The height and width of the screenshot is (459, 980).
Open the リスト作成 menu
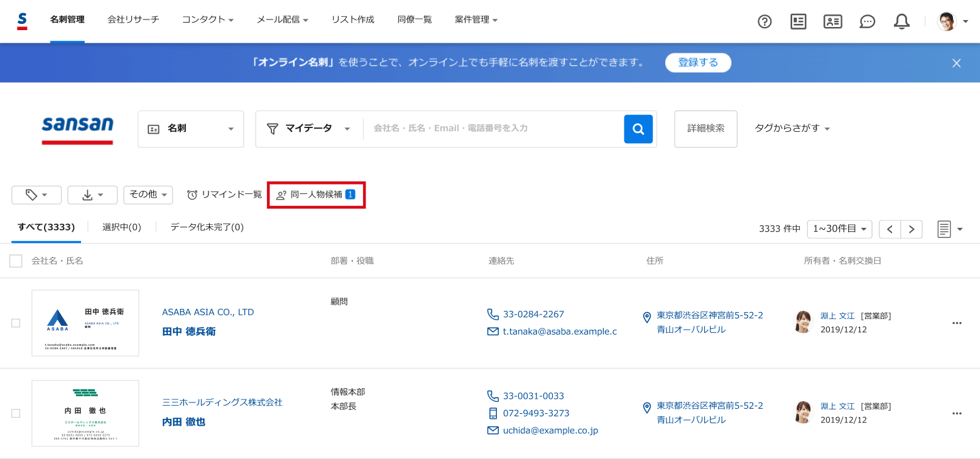[353, 19]
